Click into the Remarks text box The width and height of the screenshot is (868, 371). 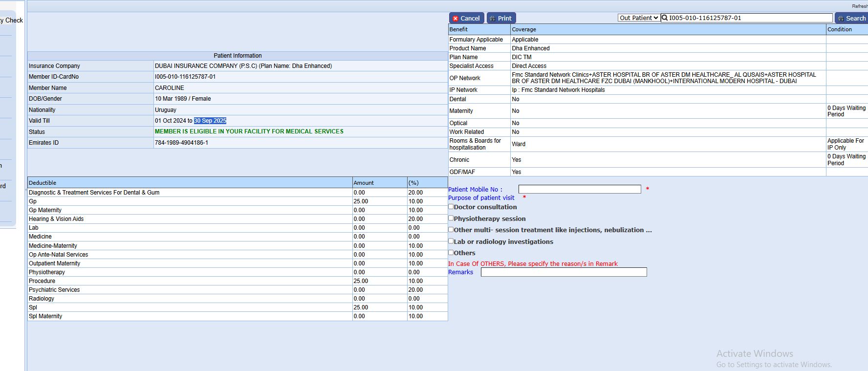(x=564, y=272)
